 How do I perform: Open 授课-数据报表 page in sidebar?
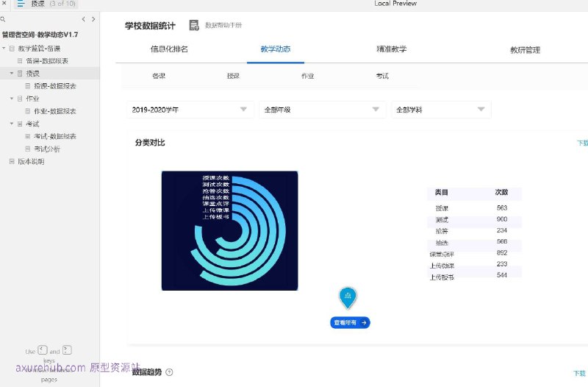click(55, 86)
